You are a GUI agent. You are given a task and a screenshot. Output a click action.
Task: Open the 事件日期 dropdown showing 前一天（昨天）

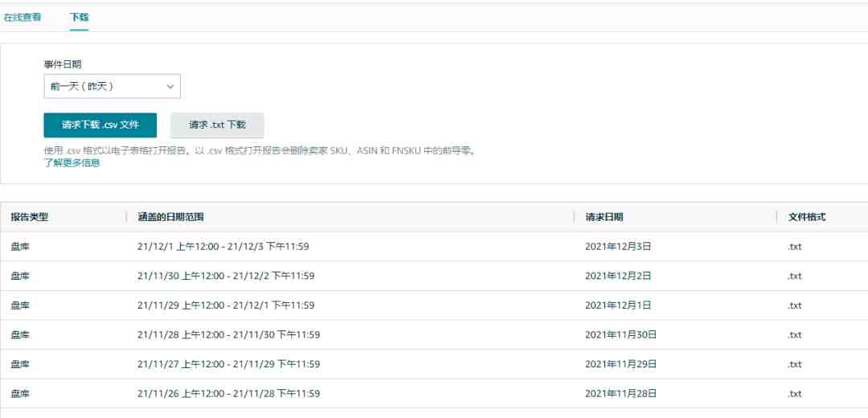click(x=112, y=86)
